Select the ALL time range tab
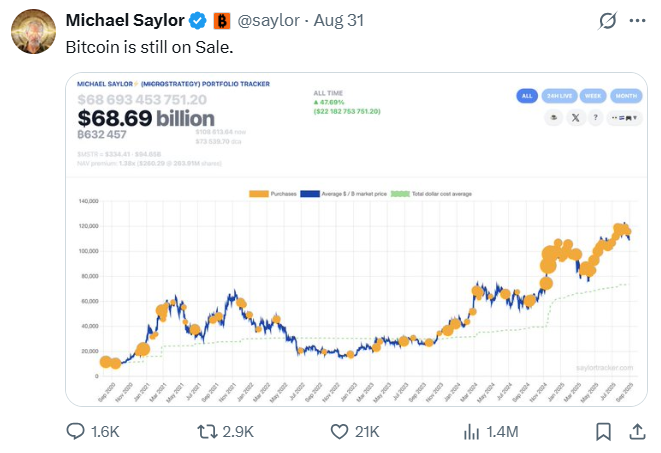The image size is (661, 453). tap(527, 96)
